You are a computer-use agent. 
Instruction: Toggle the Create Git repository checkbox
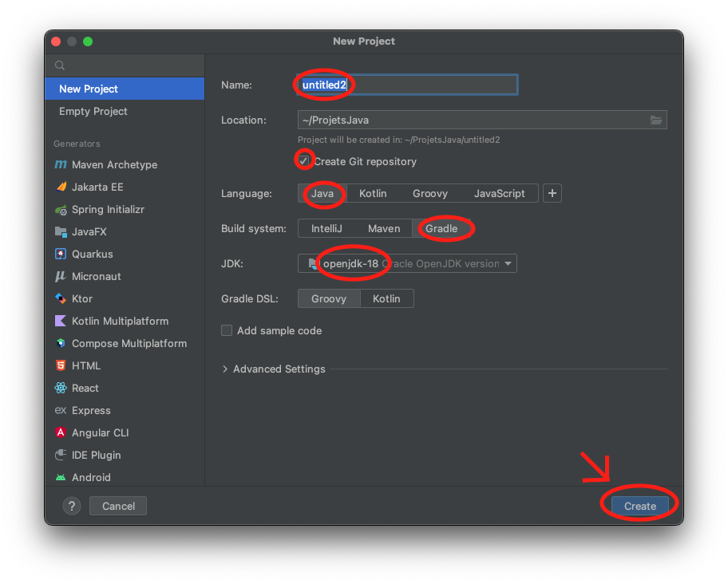pos(303,161)
